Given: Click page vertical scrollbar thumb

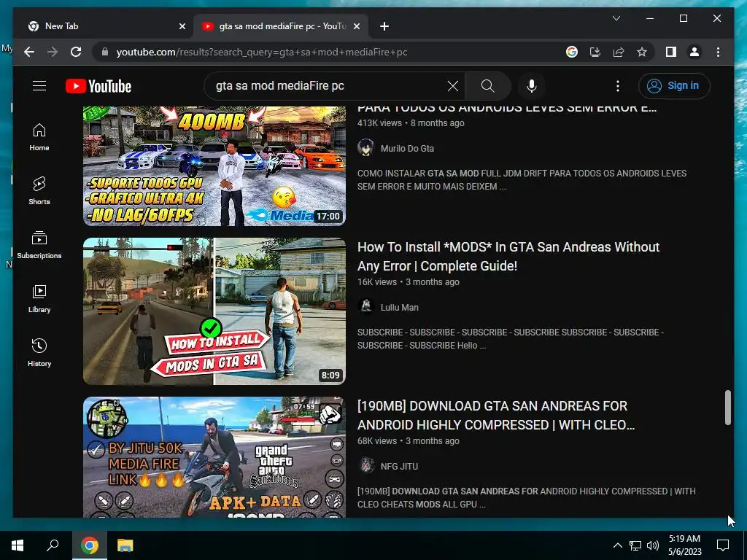Looking at the screenshot, I should click(727, 408).
